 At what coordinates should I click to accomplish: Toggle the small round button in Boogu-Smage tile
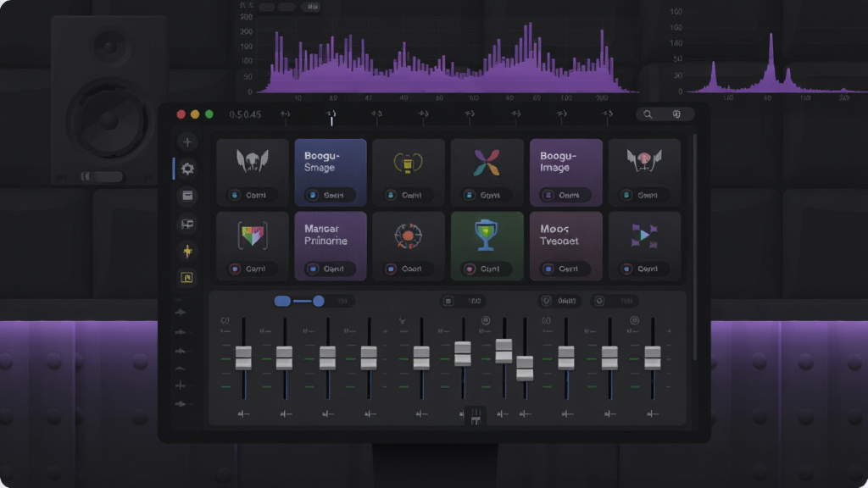(x=313, y=196)
